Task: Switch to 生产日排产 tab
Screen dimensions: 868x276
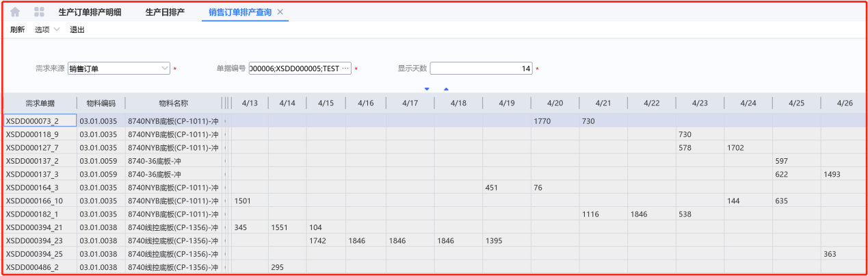Action: (165, 12)
